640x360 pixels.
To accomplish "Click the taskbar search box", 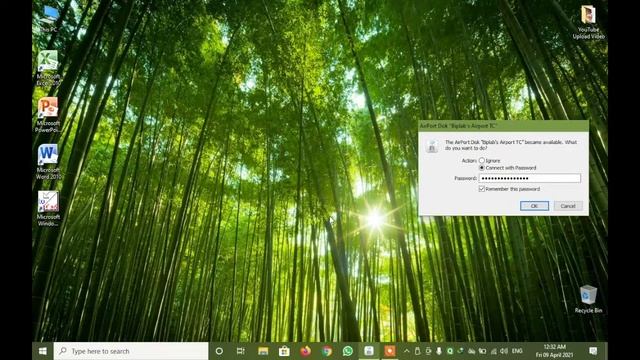I will click(x=131, y=351).
